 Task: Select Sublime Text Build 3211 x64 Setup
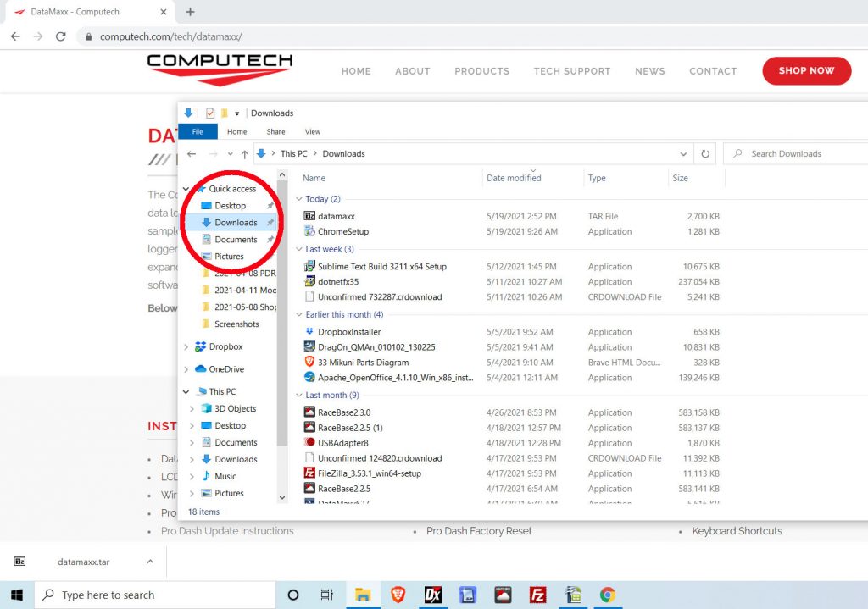(x=382, y=266)
